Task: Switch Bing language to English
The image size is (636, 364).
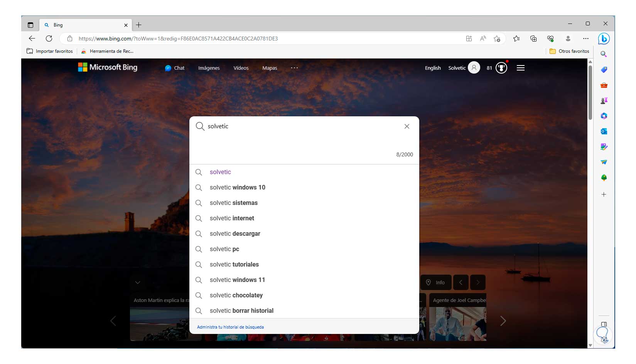Action: pos(433,68)
